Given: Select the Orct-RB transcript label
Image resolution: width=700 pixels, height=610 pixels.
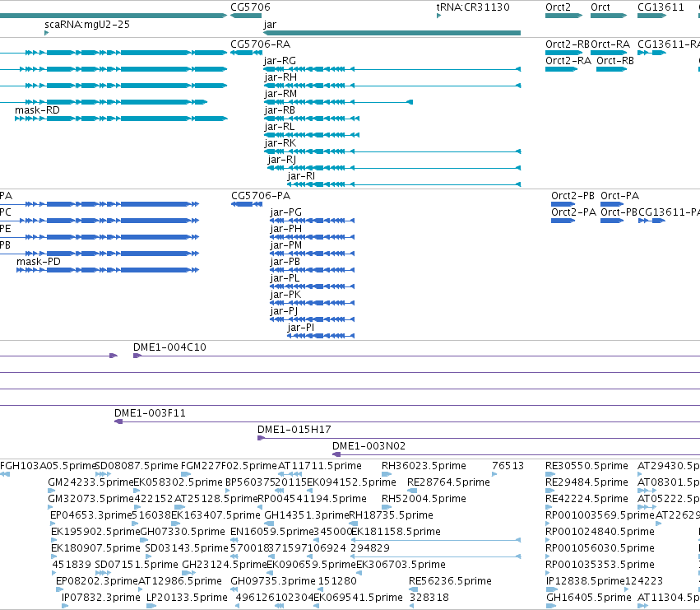Looking at the screenshot, I should click(x=615, y=61).
